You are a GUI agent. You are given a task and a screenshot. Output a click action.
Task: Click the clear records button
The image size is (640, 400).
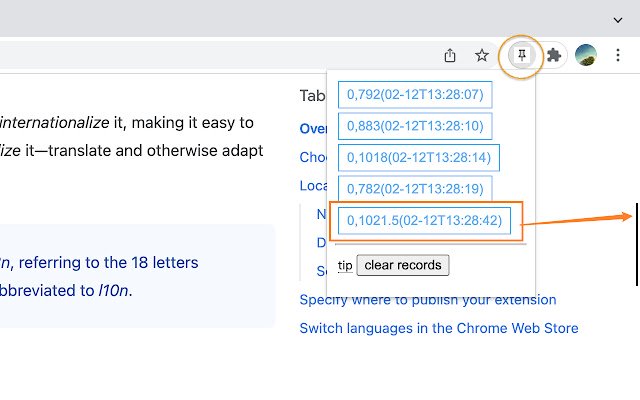(403, 265)
